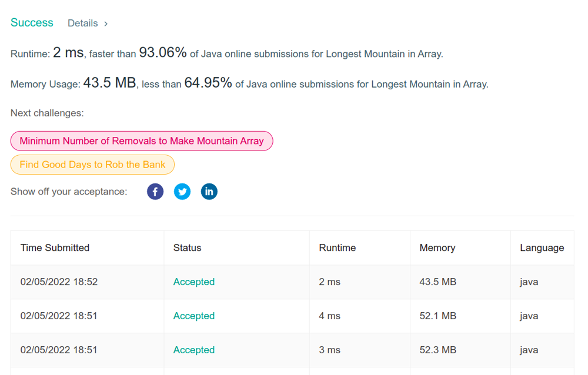
Task: Open the Accepted submission with 4 ms runtime
Action: click(x=194, y=316)
